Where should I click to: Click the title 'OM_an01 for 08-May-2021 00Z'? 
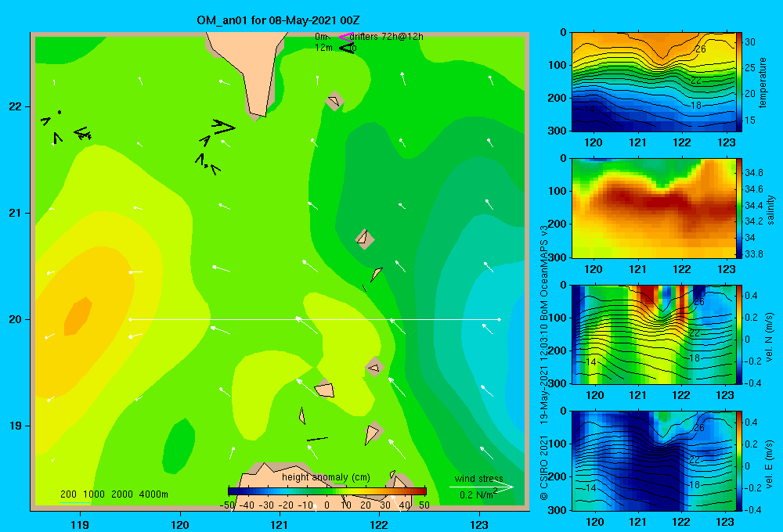[278, 20]
